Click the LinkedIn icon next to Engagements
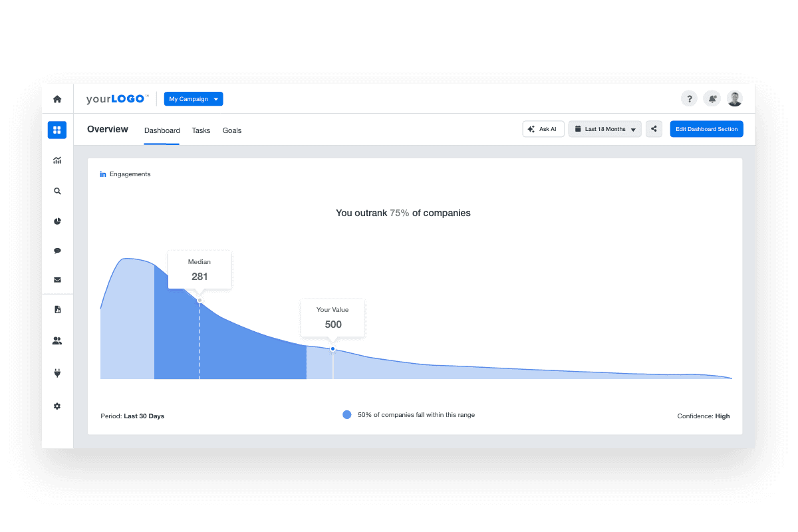The image size is (798, 532). click(x=103, y=174)
